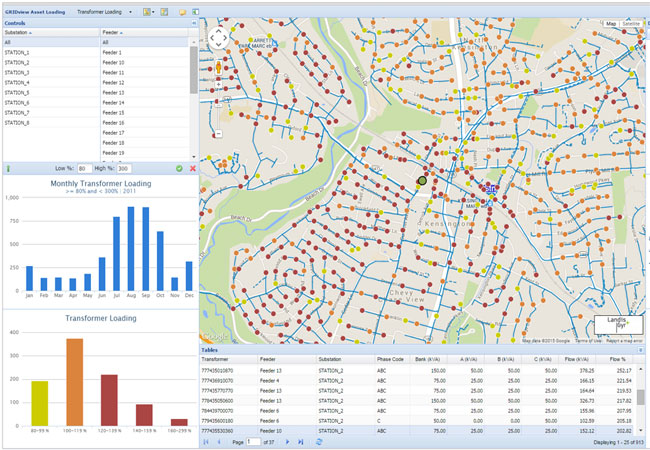Image resolution: width=650 pixels, height=450 pixels.
Task: Click the Street View pegman icon
Action: pyautogui.click(x=218, y=67)
